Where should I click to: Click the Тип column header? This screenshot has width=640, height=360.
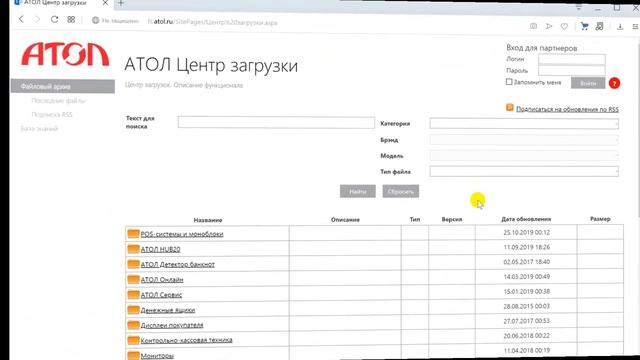[415, 219]
